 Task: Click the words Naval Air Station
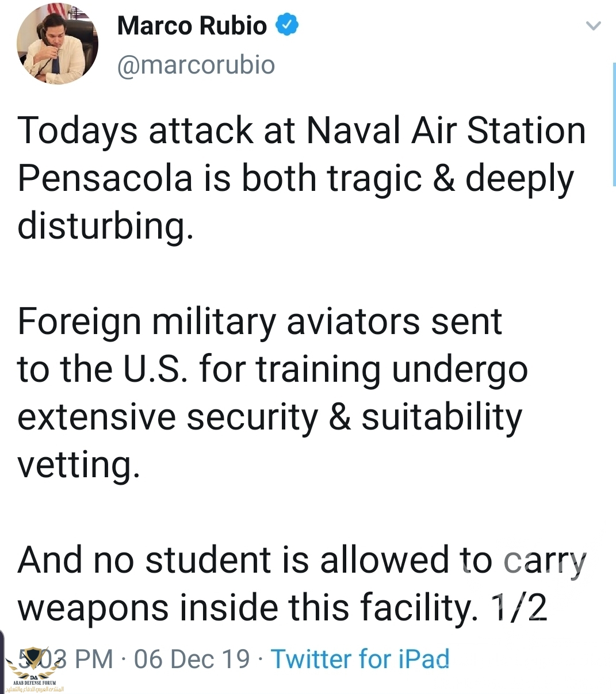(446, 131)
